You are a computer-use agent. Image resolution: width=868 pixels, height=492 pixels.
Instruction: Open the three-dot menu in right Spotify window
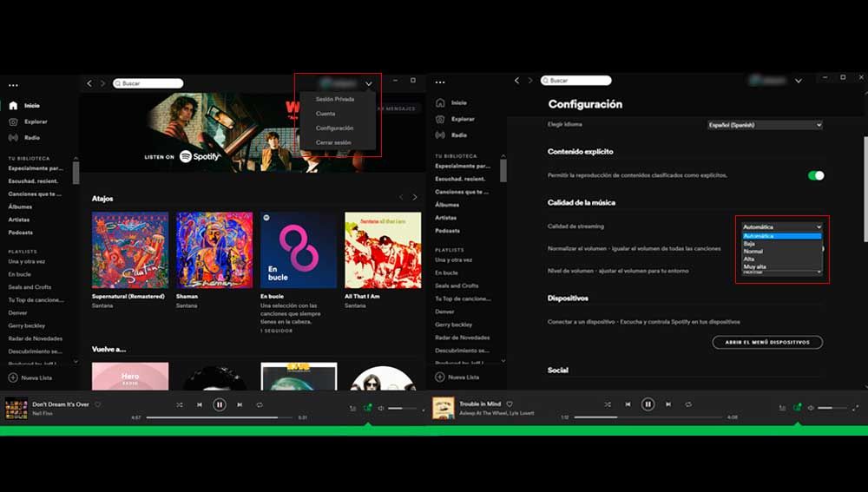[440, 82]
